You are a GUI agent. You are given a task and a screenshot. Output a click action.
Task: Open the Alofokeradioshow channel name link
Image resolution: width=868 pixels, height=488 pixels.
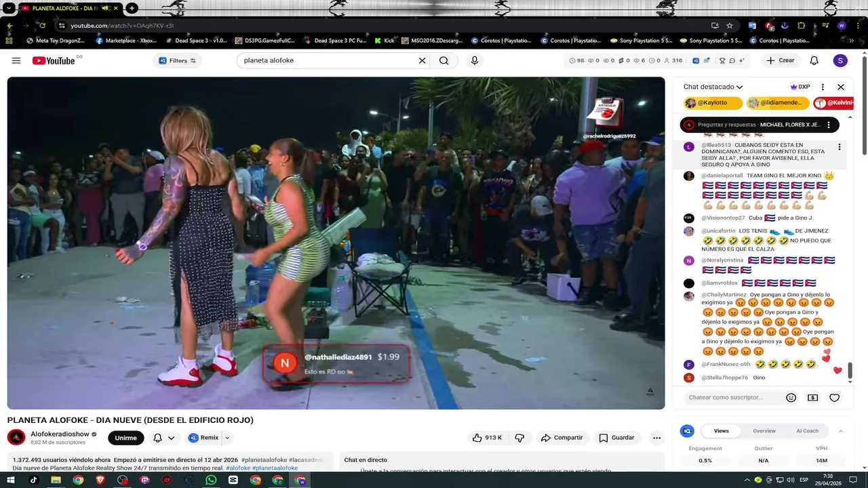click(x=60, y=434)
